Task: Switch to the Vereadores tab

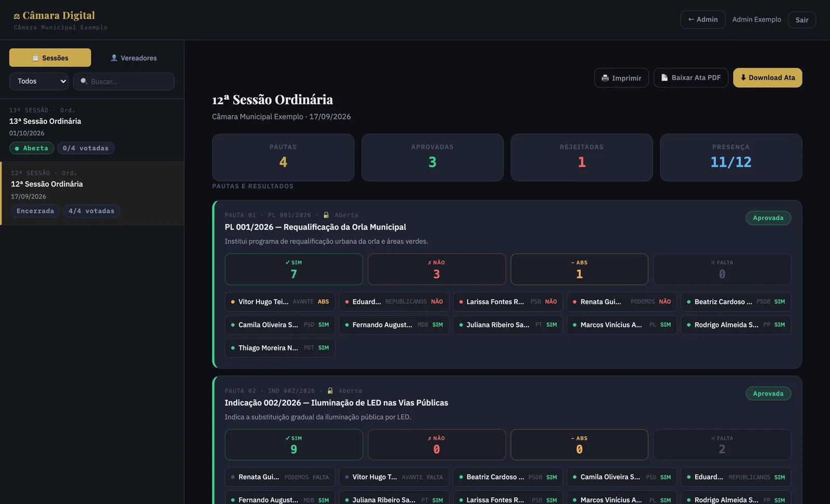Action: click(x=133, y=58)
